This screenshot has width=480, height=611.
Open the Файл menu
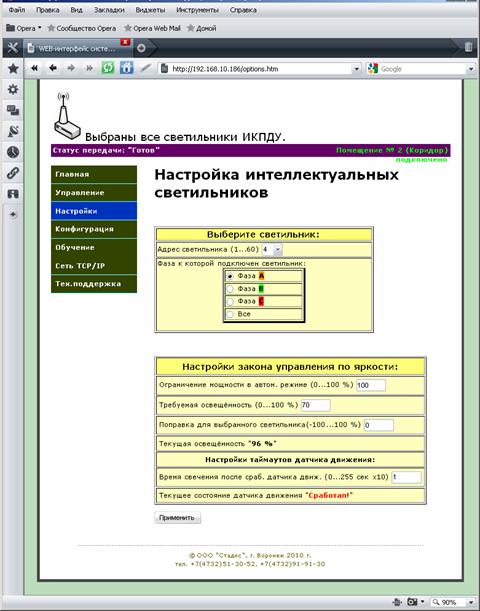(x=17, y=10)
